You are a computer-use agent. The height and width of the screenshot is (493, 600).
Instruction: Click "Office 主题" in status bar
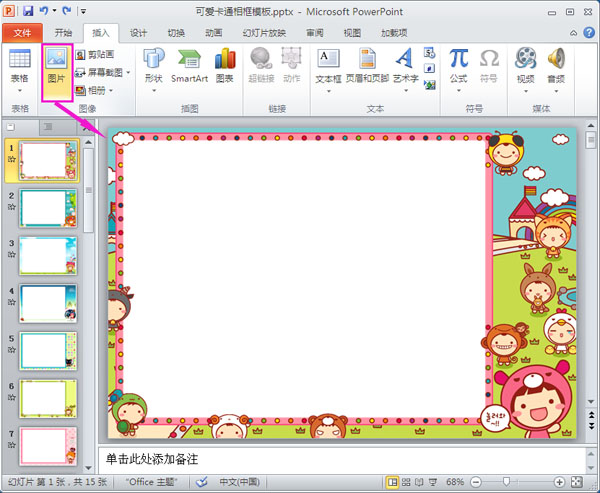coord(152,482)
